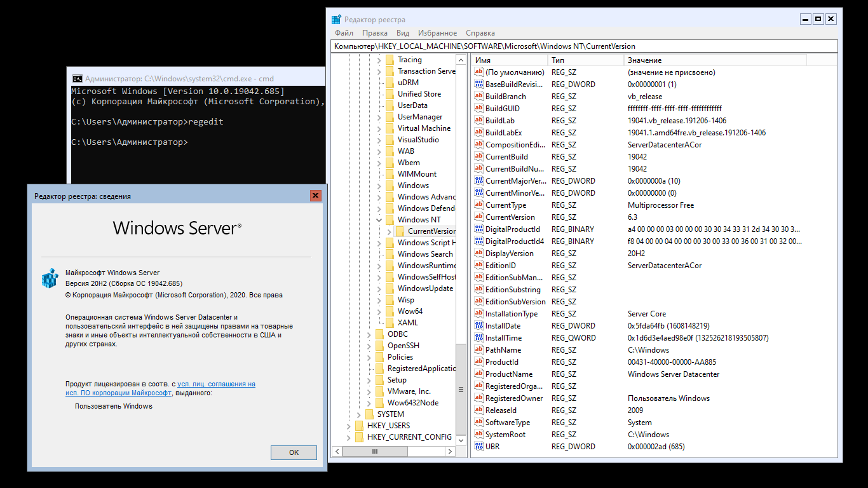The image size is (868, 488).
Task: Sort values by the Имя column header
Action: coord(508,60)
